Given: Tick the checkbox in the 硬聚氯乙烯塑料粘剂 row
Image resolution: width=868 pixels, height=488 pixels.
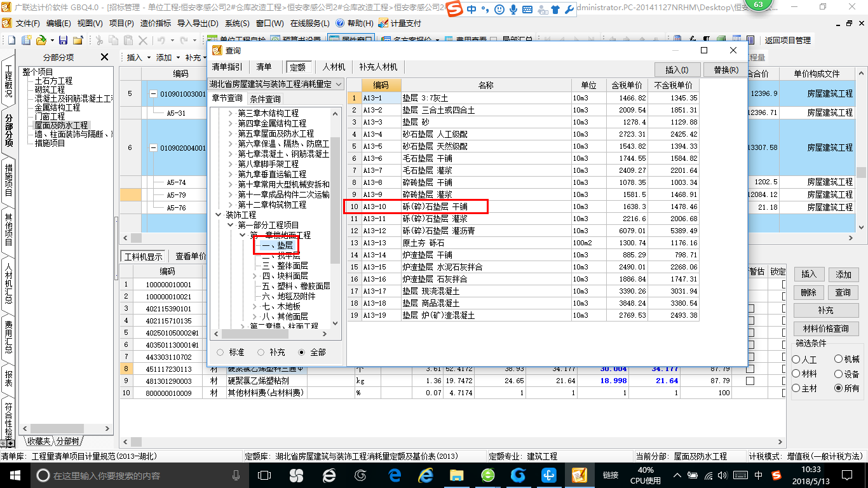Looking at the screenshot, I should click(x=750, y=381).
